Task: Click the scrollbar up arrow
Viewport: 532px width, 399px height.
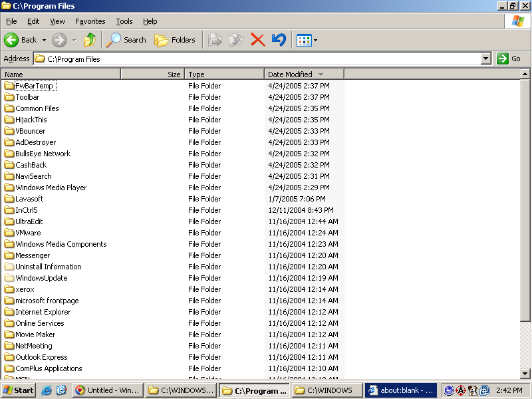Action: click(x=525, y=74)
